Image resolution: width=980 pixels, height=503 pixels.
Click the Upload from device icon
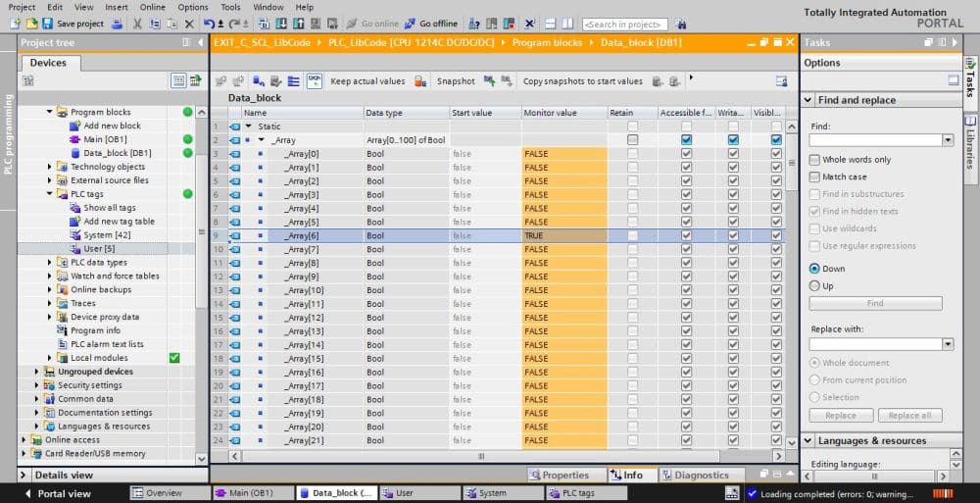coord(299,24)
